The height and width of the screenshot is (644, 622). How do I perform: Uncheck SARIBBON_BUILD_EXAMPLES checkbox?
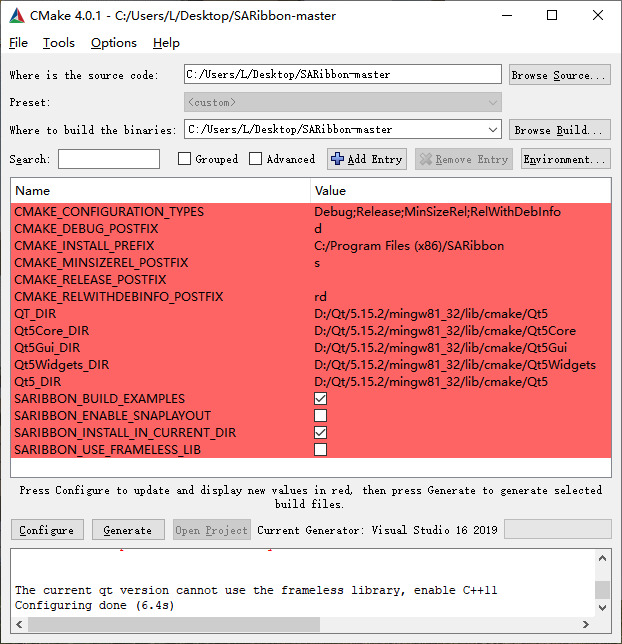[320, 398]
